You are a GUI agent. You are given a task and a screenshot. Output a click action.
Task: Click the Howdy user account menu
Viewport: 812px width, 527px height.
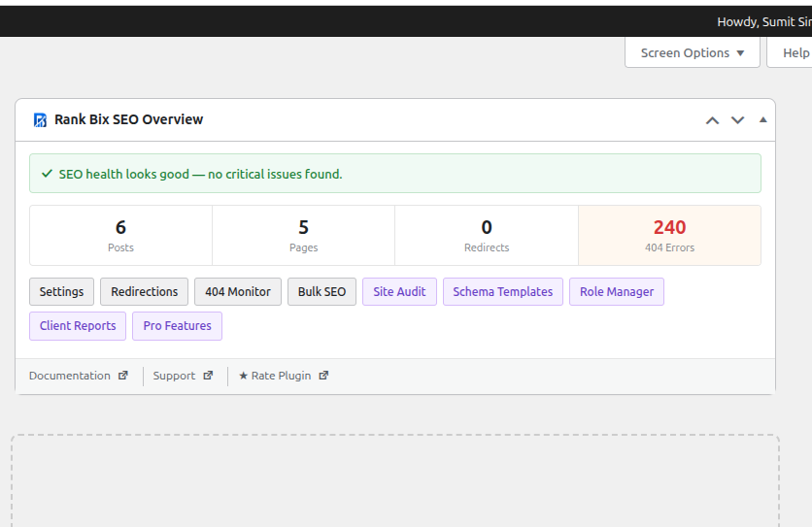click(764, 21)
